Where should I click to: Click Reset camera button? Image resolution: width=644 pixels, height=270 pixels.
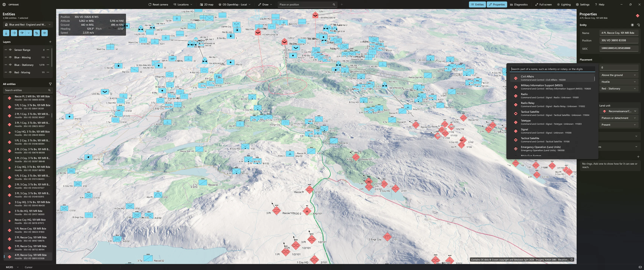(x=158, y=4)
